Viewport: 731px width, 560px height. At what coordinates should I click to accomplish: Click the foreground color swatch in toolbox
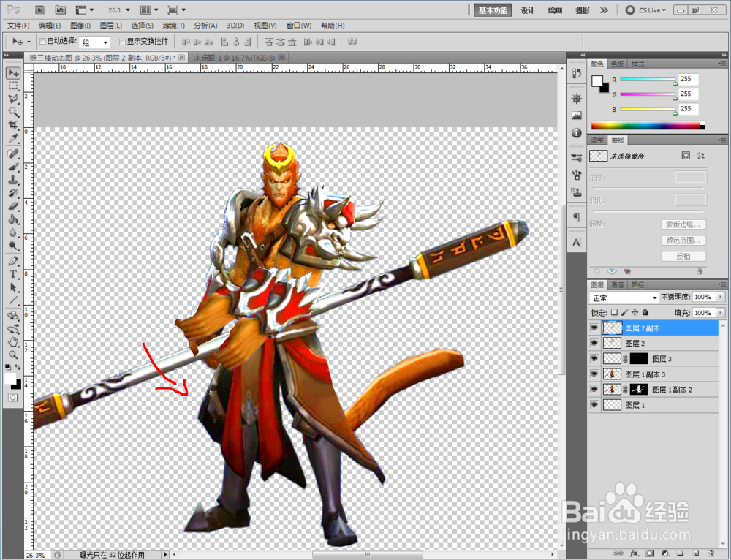10,379
